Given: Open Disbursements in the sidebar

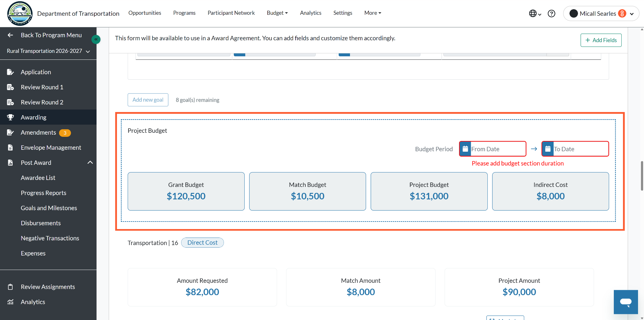Looking at the screenshot, I should pos(41,223).
